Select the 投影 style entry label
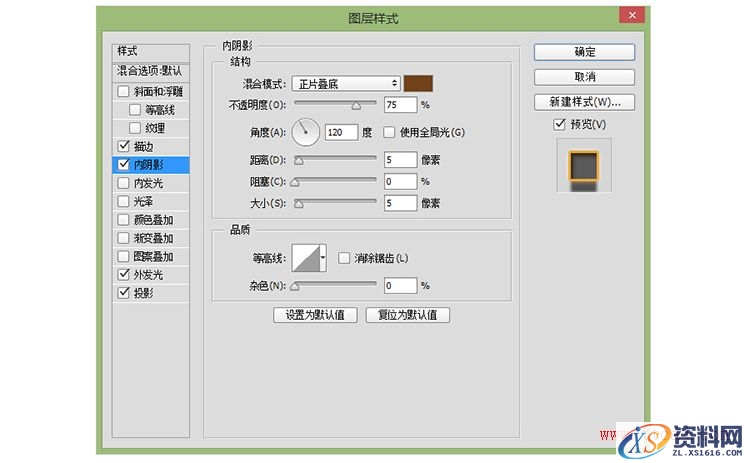This screenshot has height=463, width=750. click(143, 293)
